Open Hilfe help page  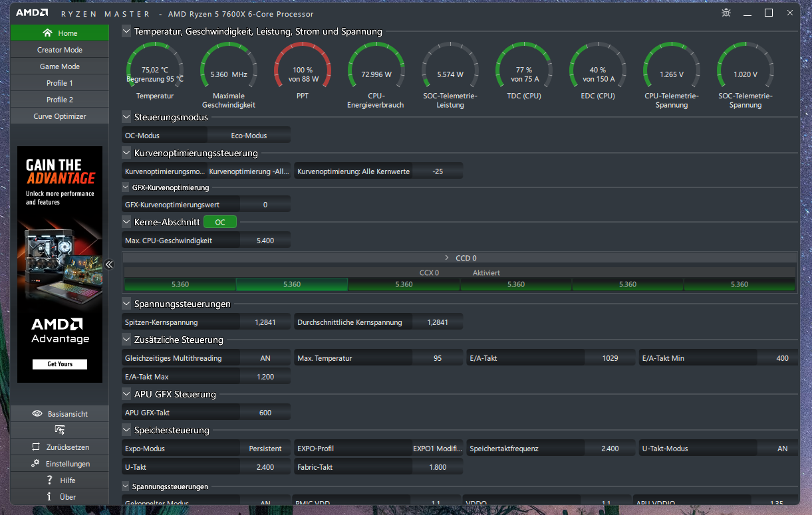pyautogui.click(x=60, y=480)
